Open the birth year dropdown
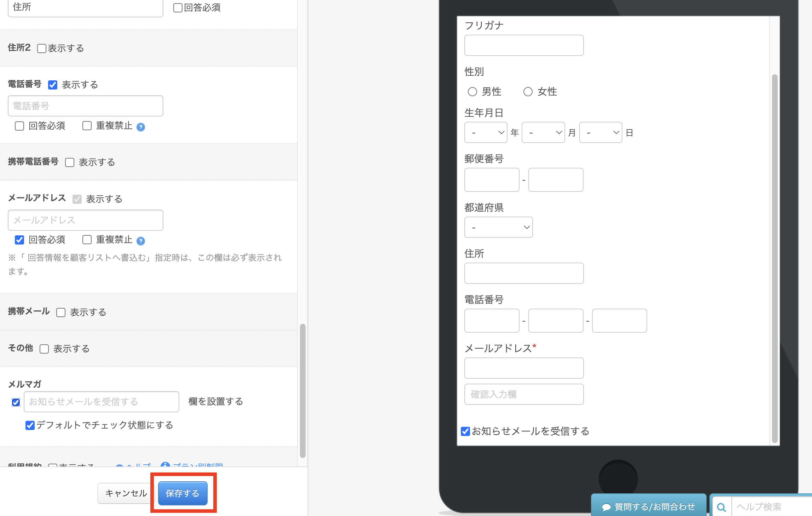This screenshot has width=812, height=516. pos(486,133)
